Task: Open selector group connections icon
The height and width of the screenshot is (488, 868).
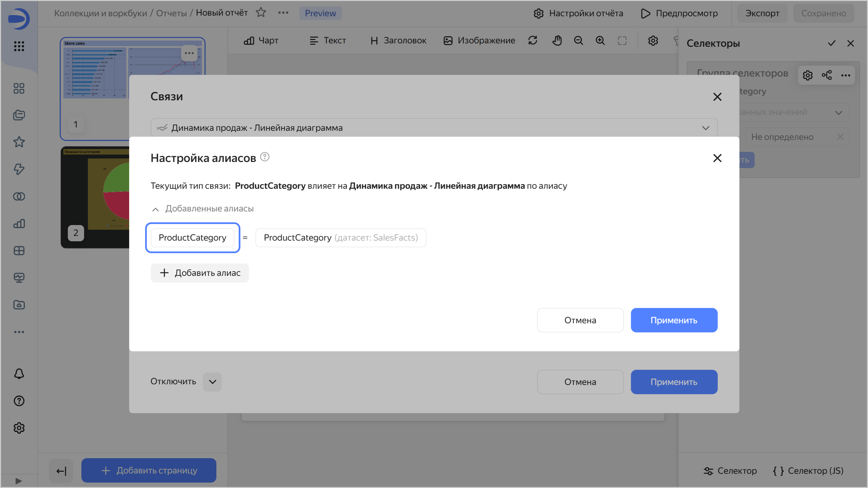Action: pyautogui.click(x=827, y=75)
